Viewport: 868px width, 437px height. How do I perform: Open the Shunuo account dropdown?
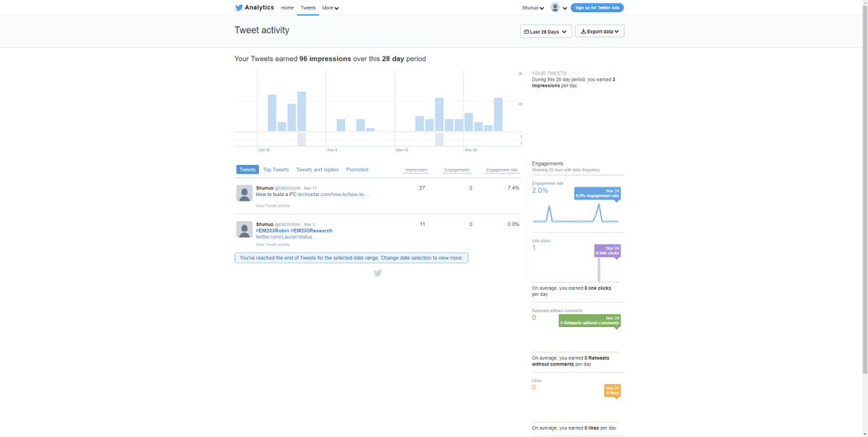[x=533, y=8]
